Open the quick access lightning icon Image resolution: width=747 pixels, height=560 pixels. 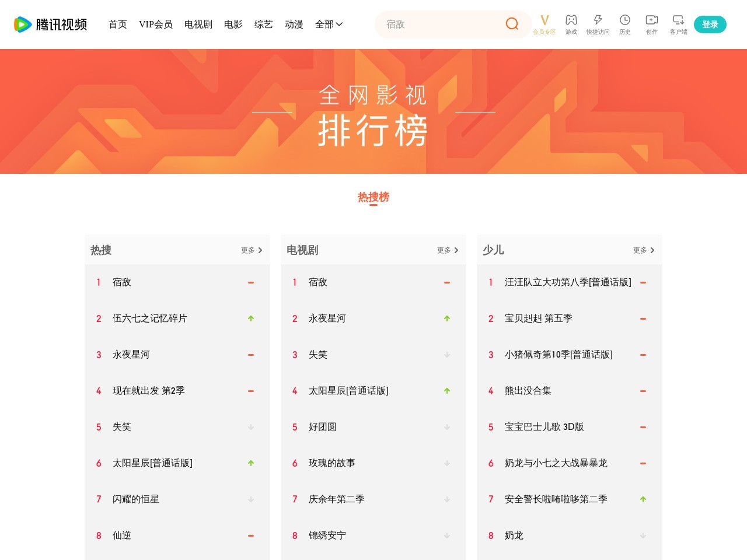[598, 24]
